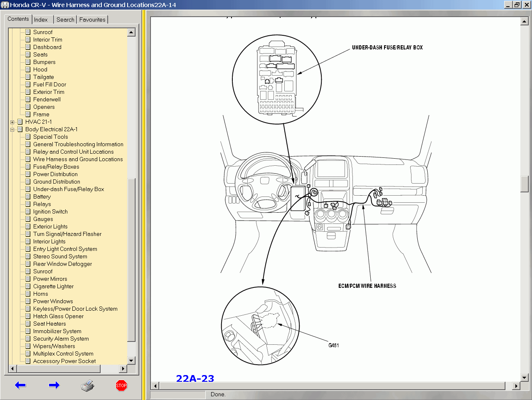532x400 pixels.
Task: Click the document icon next to Gauges
Action: (x=28, y=219)
